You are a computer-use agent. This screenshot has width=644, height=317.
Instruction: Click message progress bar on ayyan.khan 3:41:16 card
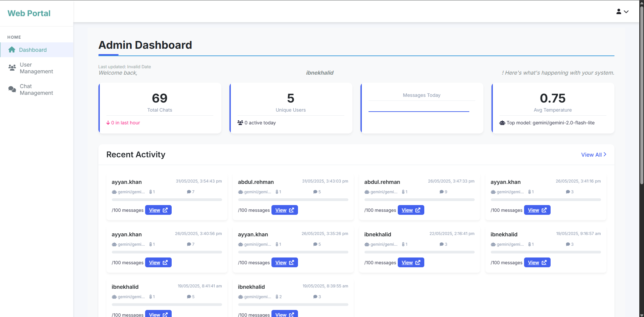(546, 200)
